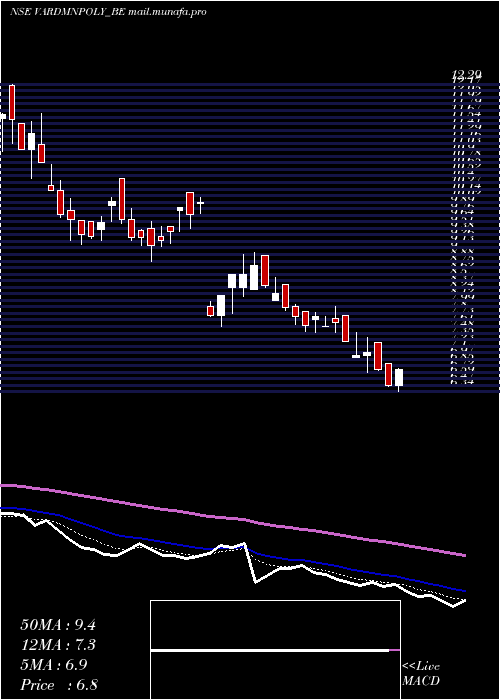500x700 pixels.
Task: Click the NSE VARDMNPOLY_BE chart title
Action: pyautogui.click(x=67, y=12)
